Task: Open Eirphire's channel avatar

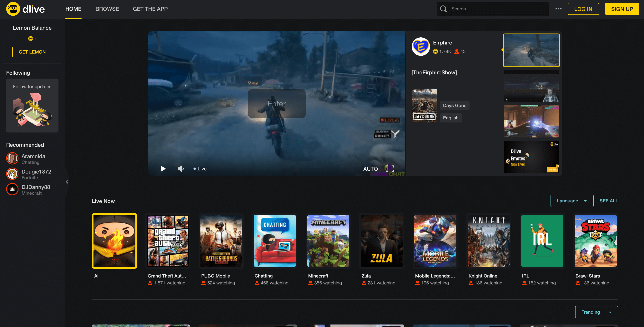Action: (421, 47)
